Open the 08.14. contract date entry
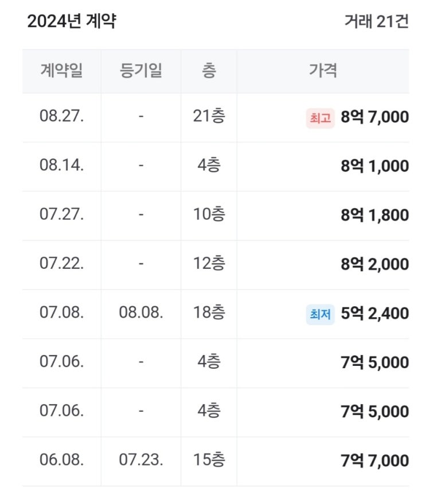This screenshot has width=426, height=504. point(62,166)
